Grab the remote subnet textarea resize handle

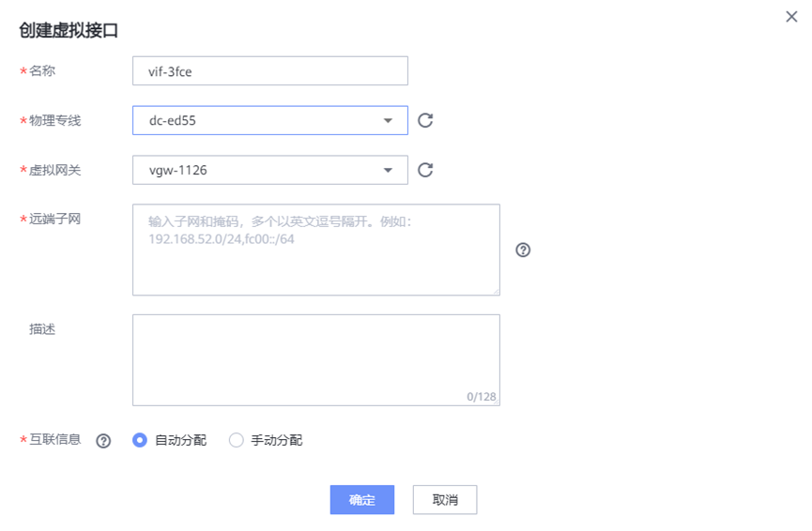click(x=496, y=291)
